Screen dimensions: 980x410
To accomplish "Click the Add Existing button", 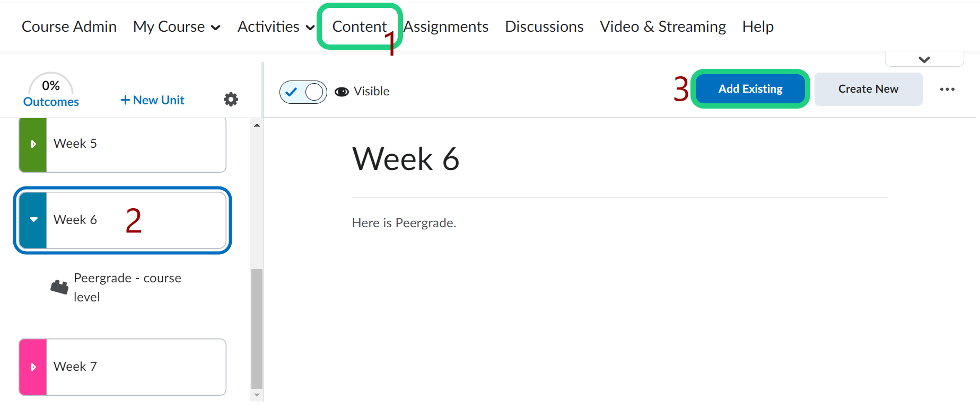I will [x=750, y=89].
